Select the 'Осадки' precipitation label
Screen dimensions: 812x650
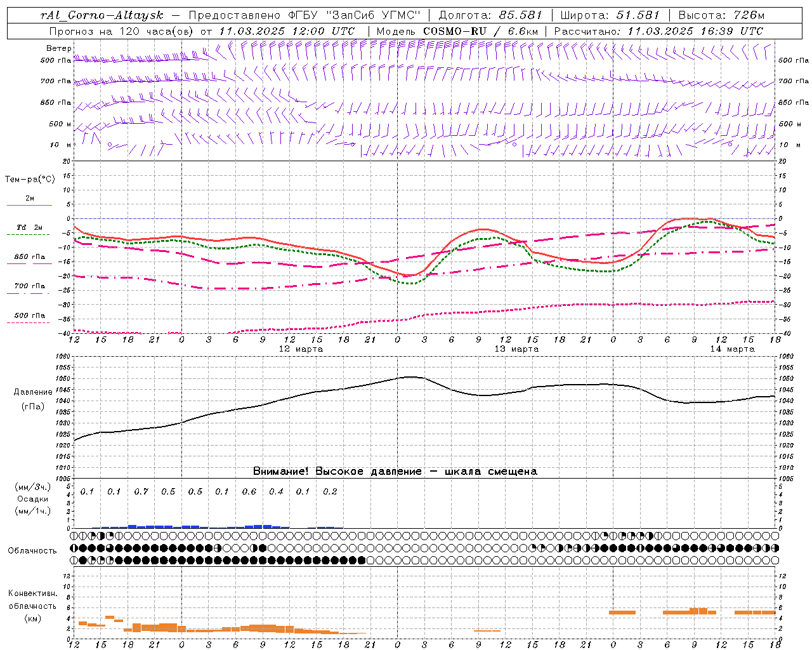coord(33,499)
